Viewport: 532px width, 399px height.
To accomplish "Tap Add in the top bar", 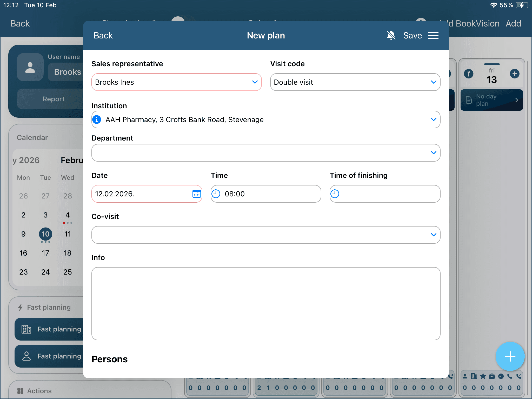I will (513, 23).
